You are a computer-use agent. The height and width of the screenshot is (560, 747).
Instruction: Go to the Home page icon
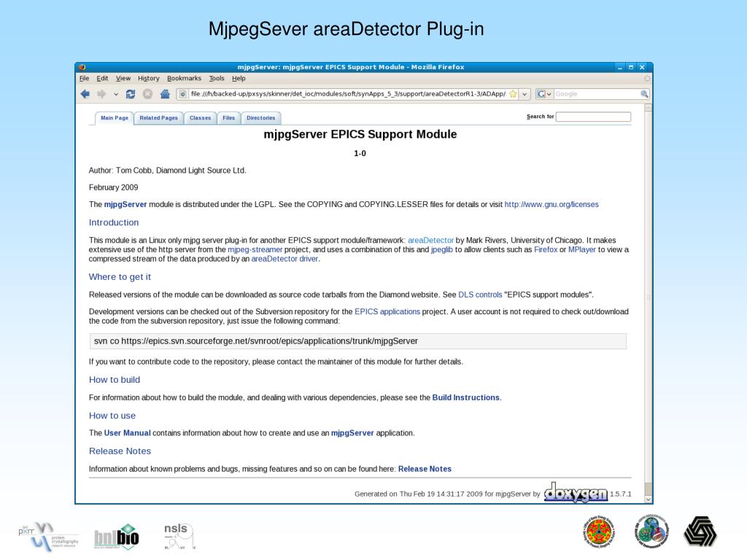tap(165, 94)
